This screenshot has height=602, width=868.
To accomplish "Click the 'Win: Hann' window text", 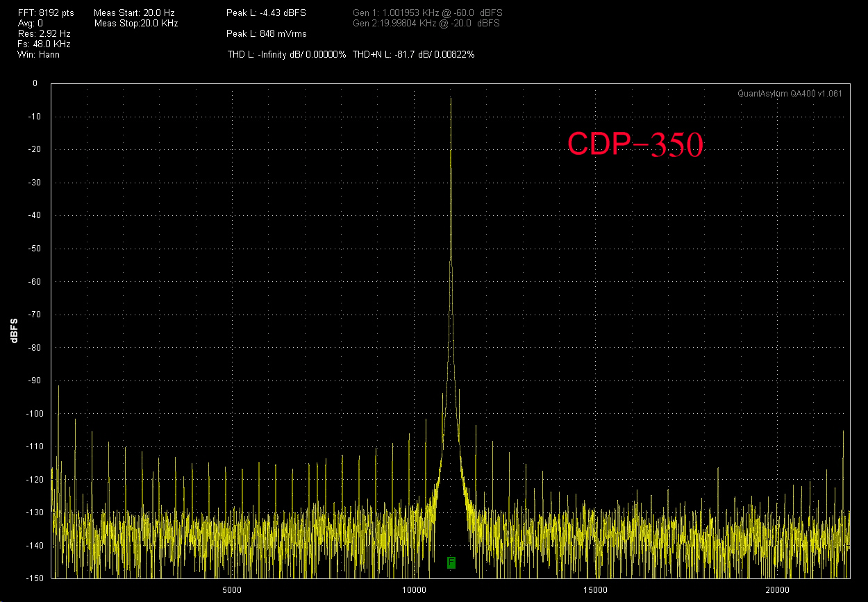I will point(39,54).
